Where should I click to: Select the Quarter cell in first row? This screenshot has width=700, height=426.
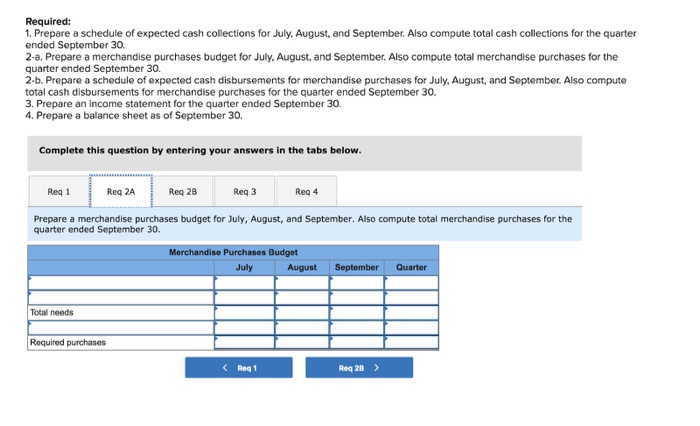point(412,283)
